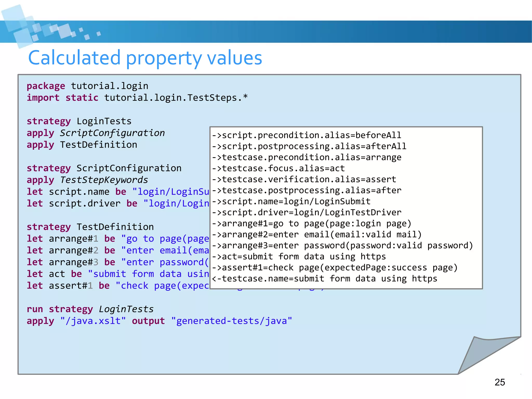The height and width of the screenshot is (399, 532).
Task: Click '->script.precondition.alias=beforeAll' in the output box
Action: [x=307, y=135]
